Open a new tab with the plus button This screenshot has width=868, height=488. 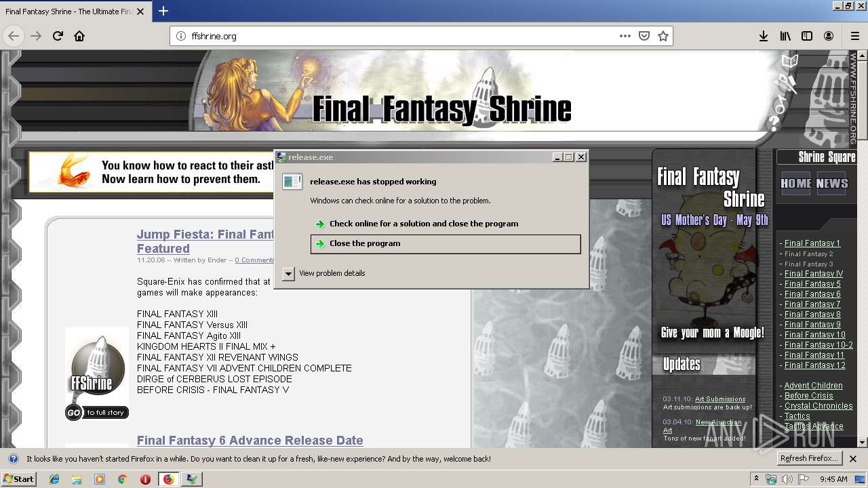coord(163,11)
